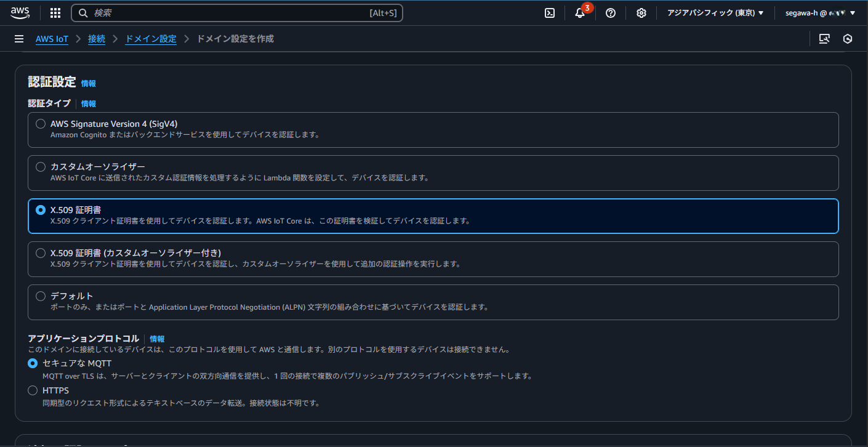Open settings gear icon
Image resolution: width=868 pixels, height=447 pixels.
coord(641,13)
